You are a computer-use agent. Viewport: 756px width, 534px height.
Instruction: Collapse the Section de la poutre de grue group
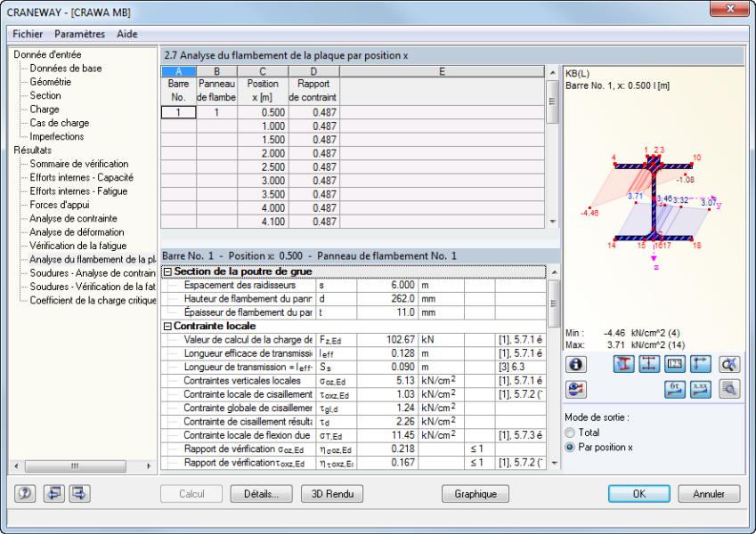click(167, 271)
